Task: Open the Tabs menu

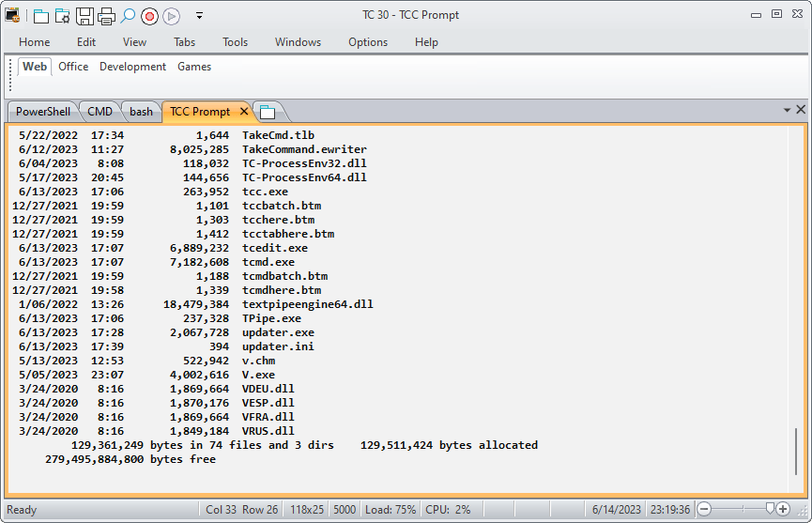Action: click(184, 42)
